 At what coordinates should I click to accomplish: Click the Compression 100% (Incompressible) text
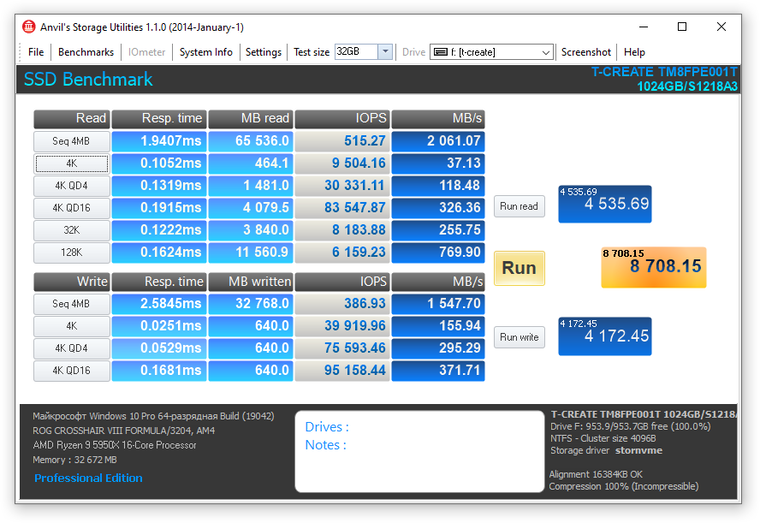click(x=624, y=486)
